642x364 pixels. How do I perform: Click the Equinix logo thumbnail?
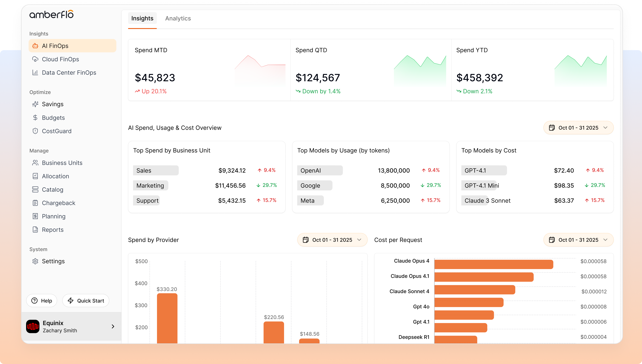pos(33,326)
